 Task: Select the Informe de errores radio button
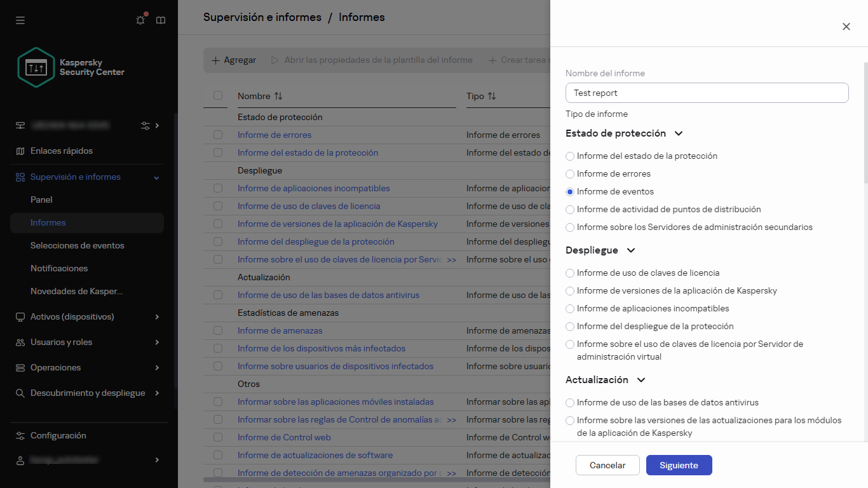[x=570, y=174]
